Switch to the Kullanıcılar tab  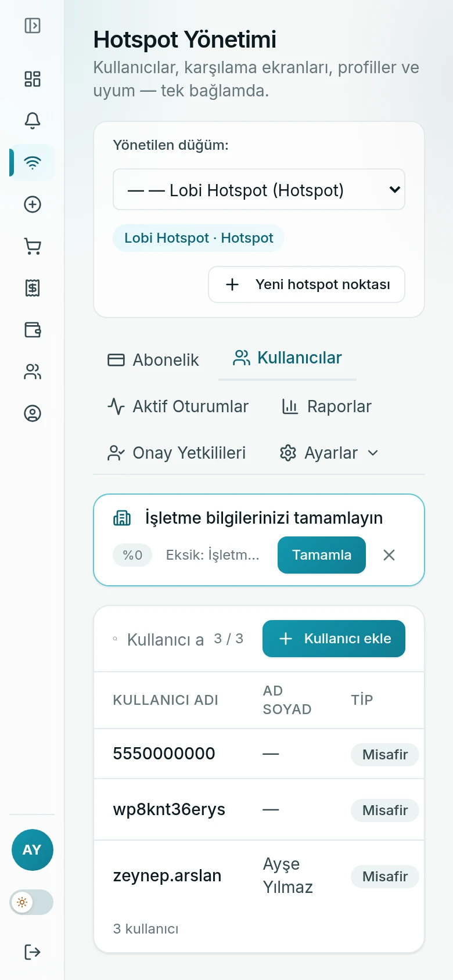pos(287,358)
